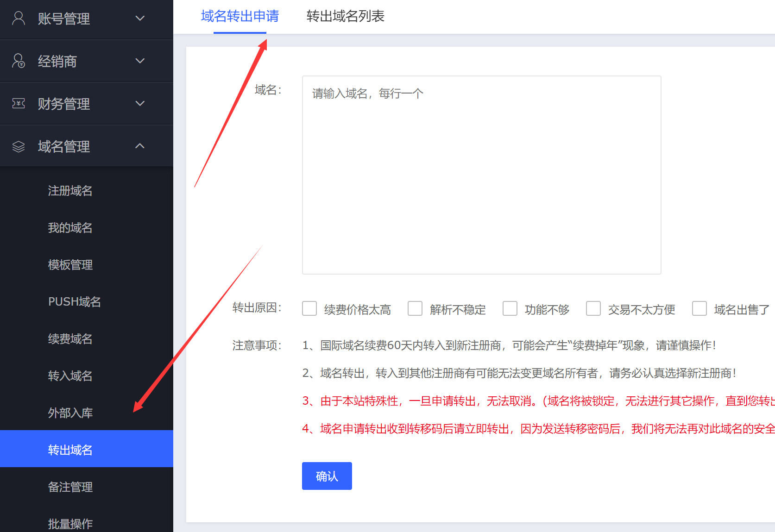The height and width of the screenshot is (532, 775).
Task: Click the 财务管理 money icon
Action: [x=19, y=103]
